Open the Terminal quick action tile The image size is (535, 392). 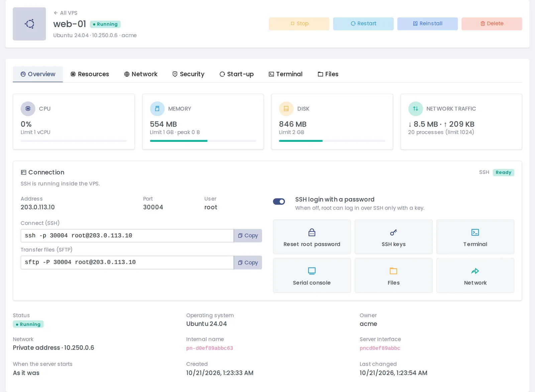[475, 237]
